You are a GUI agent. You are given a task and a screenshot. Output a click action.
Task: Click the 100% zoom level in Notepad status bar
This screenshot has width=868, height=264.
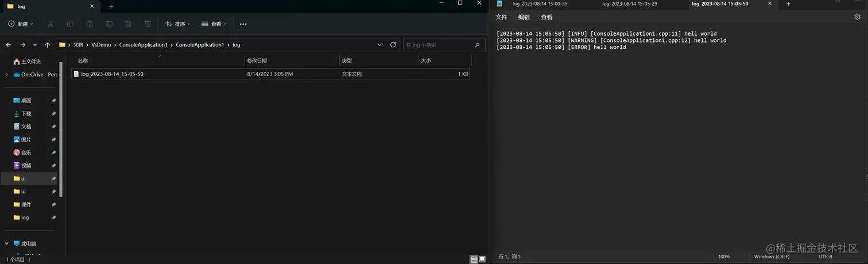pyautogui.click(x=724, y=257)
